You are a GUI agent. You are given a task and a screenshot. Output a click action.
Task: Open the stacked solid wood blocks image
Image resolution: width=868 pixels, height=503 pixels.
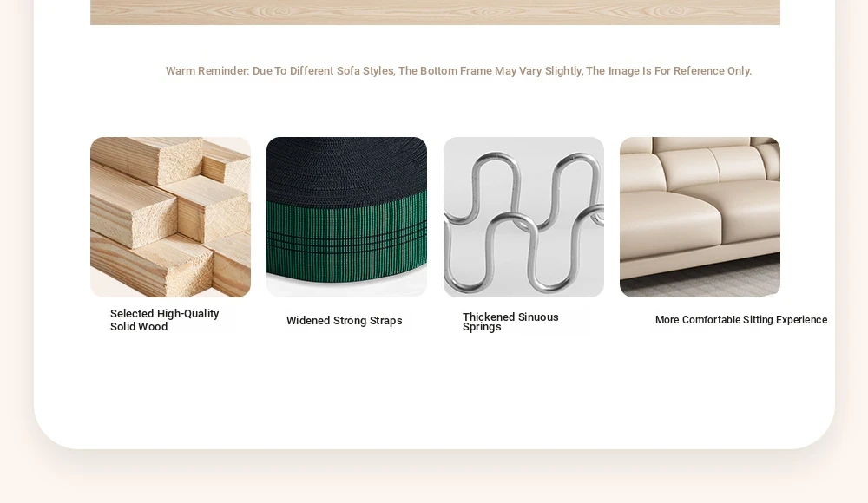tap(170, 217)
